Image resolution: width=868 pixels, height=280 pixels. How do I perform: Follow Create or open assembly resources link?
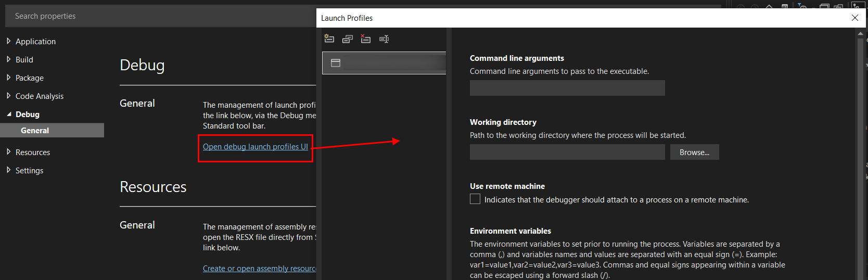259,269
